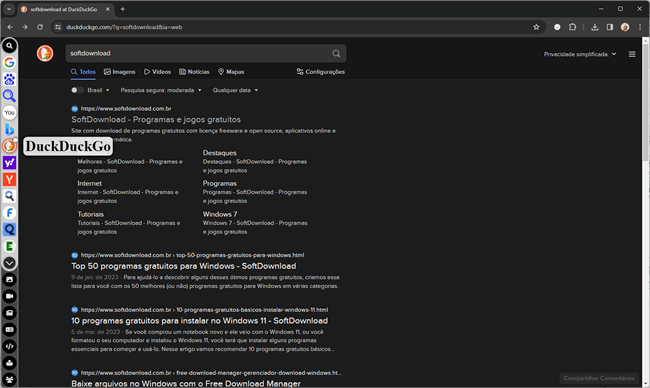The height and width of the screenshot is (388, 650).
Task: Go forward in browser history
Action: tap(25, 27)
